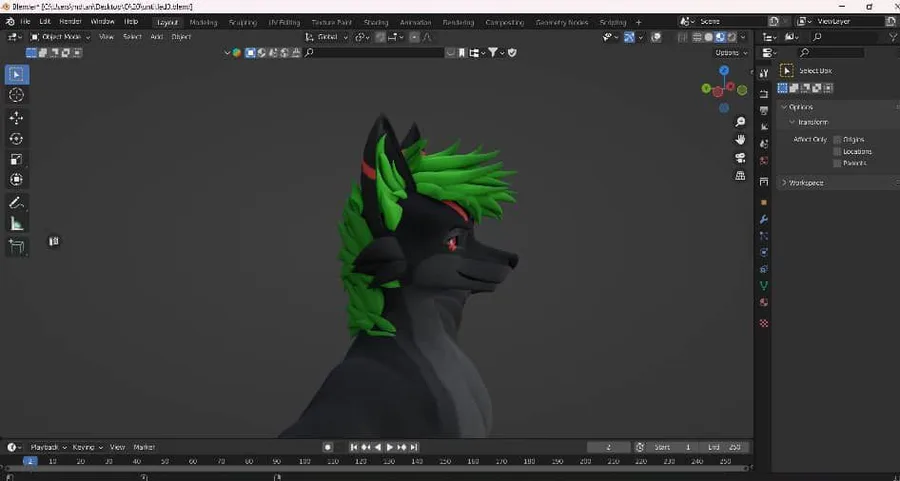
Task: Enable the Origins checkbox
Action: 837,139
